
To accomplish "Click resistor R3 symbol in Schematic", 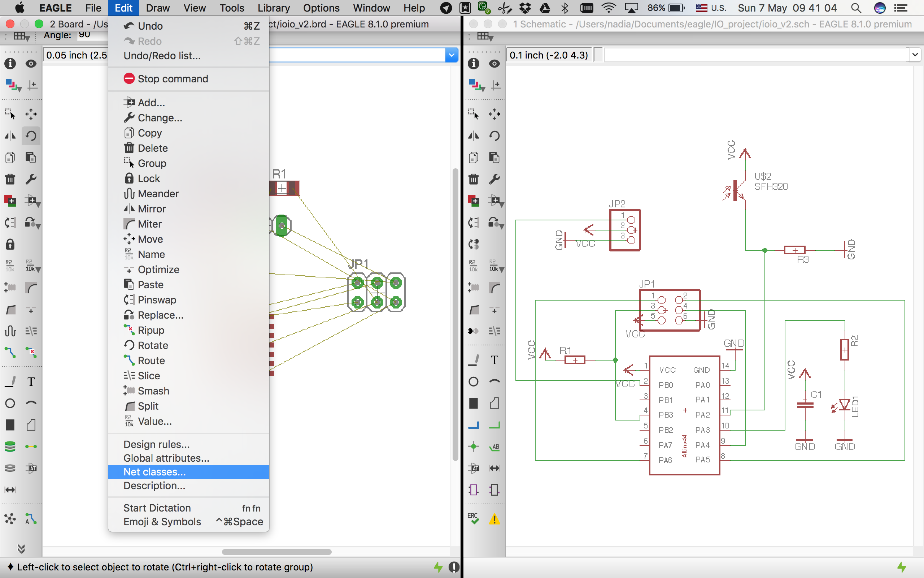I will coord(795,250).
